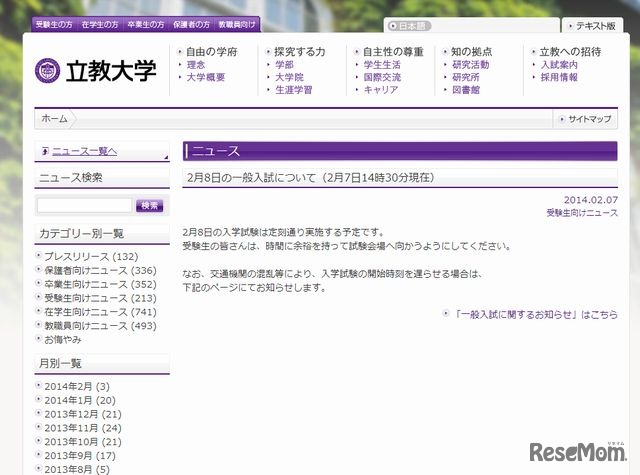
Task: Open 教職員向けニュース (493) category
Action: [x=100, y=326]
